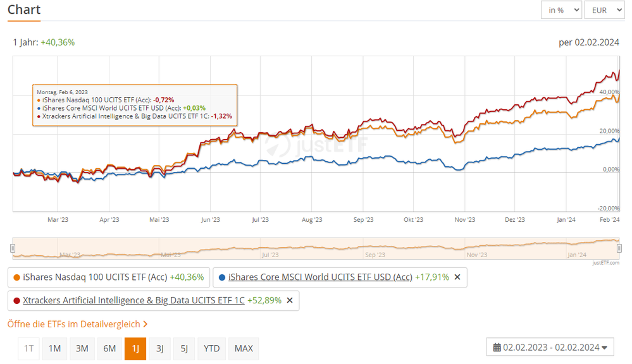Select the MAX time range
The image size is (632, 364).
tap(244, 349)
